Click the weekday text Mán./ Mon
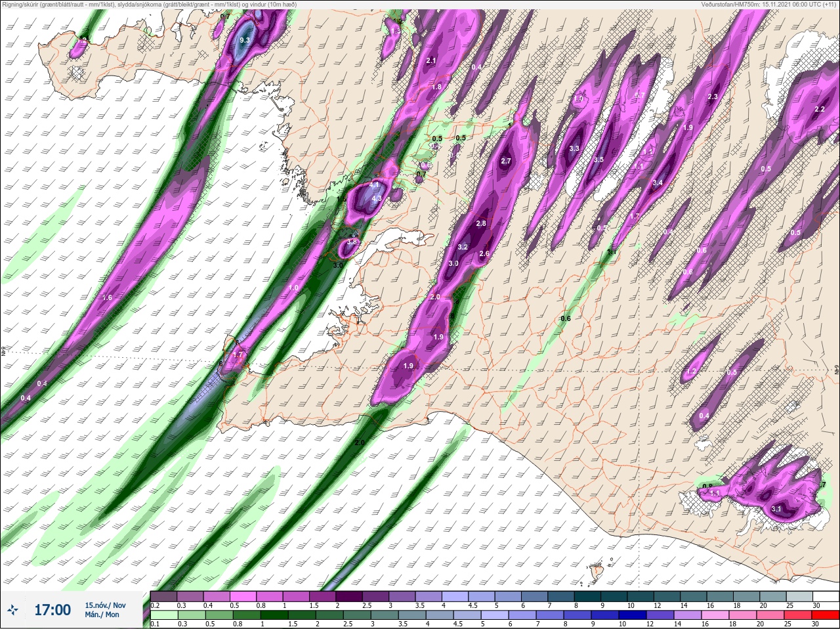 [102, 615]
